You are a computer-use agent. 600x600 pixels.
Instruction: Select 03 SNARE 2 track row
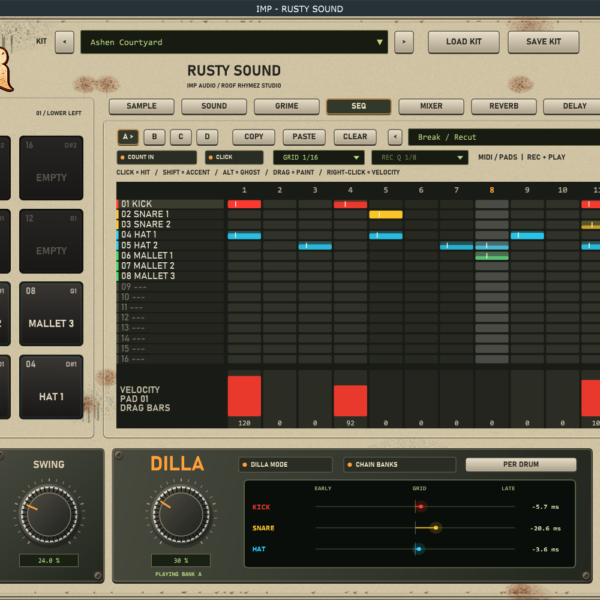point(170,225)
